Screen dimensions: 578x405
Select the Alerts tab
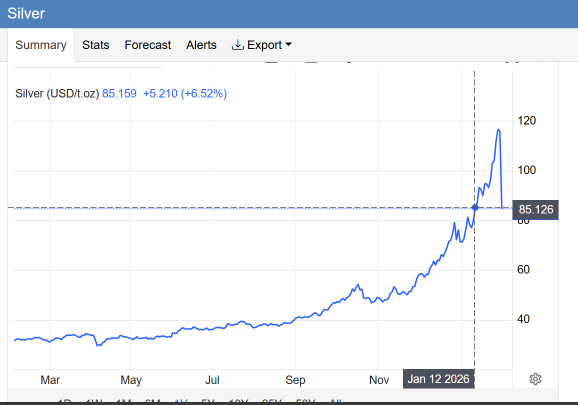[x=201, y=45]
